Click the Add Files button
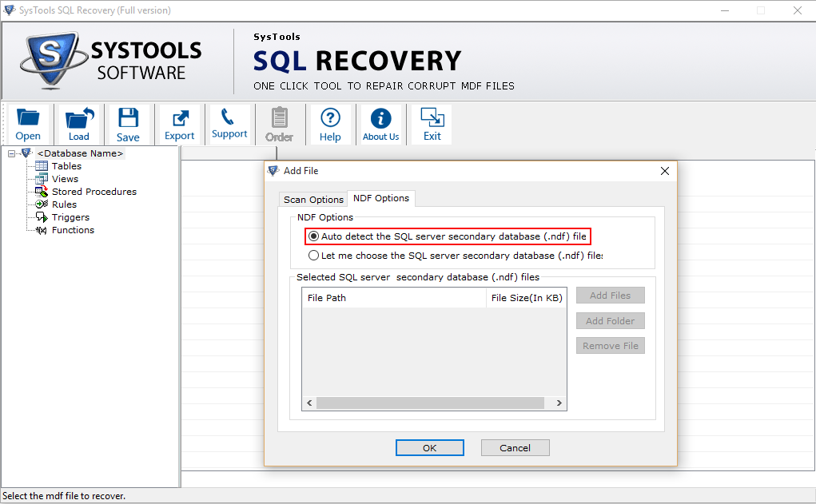The height and width of the screenshot is (504, 816). 611,296
